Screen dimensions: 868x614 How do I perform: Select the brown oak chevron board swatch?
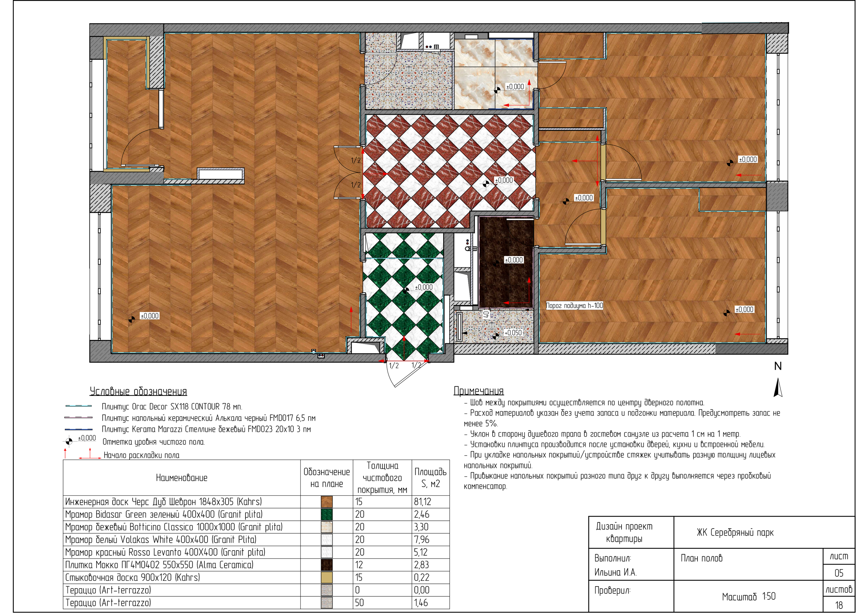pyautogui.click(x=326, y=502)
